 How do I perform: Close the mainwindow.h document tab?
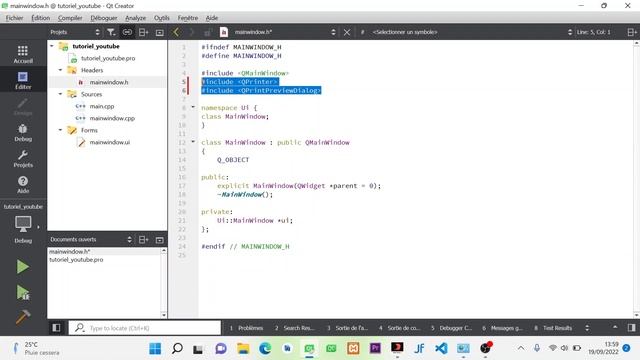point(347,32)
